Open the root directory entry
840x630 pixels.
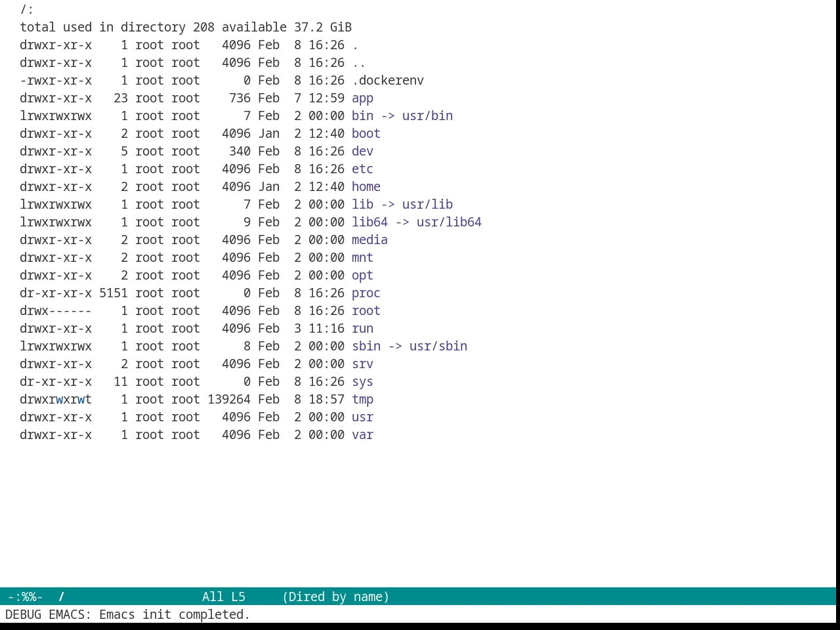tap(366, 310)
